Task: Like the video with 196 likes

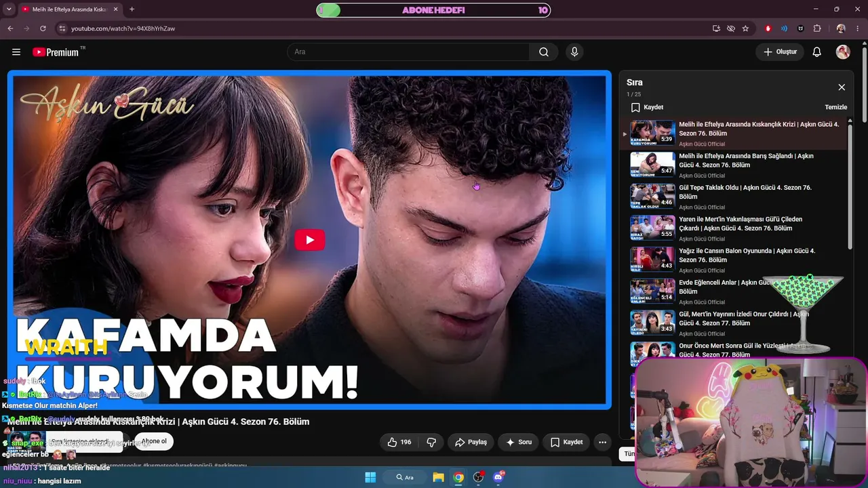Action: [399, 442]
